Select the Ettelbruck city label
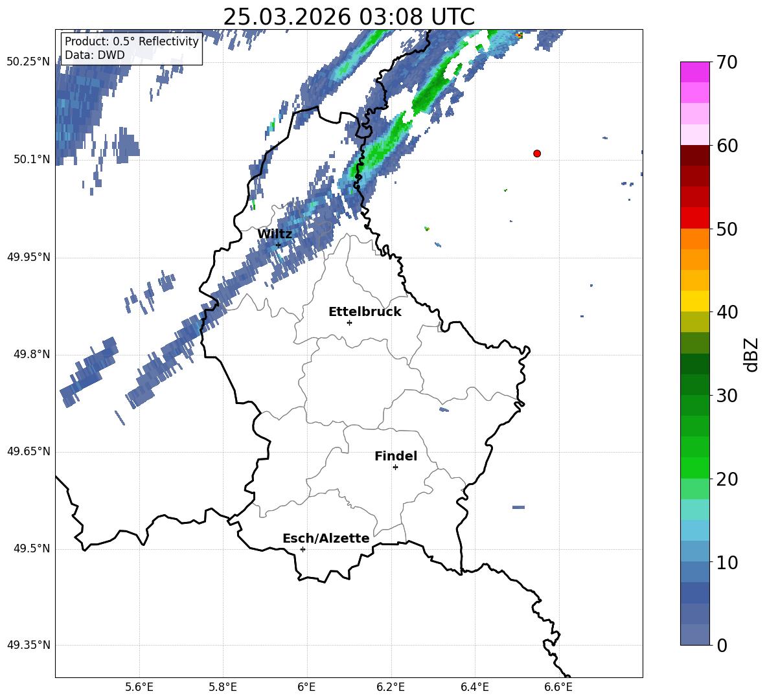 (365, 312)
